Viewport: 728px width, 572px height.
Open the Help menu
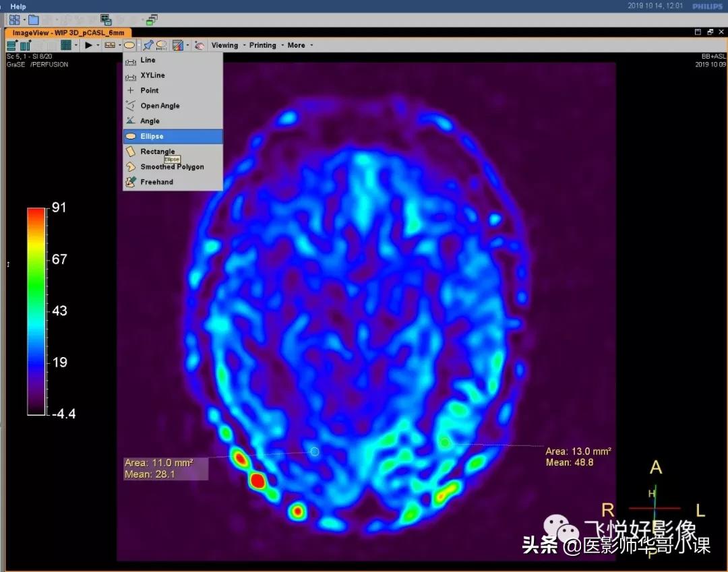(x=18, y=7)
